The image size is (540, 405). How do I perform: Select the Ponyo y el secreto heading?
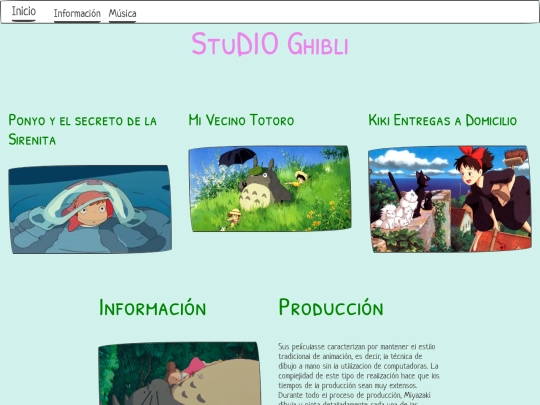[83, 130]
